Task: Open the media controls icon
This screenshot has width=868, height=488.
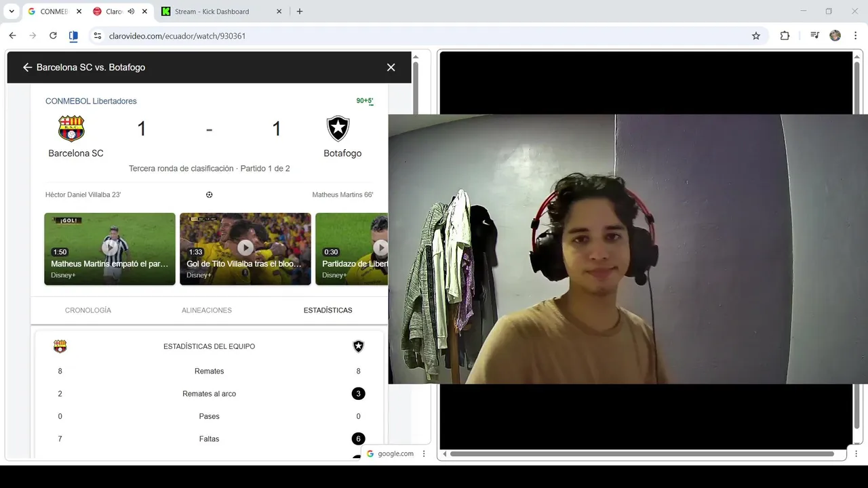Action: click(x=814, y=36)
